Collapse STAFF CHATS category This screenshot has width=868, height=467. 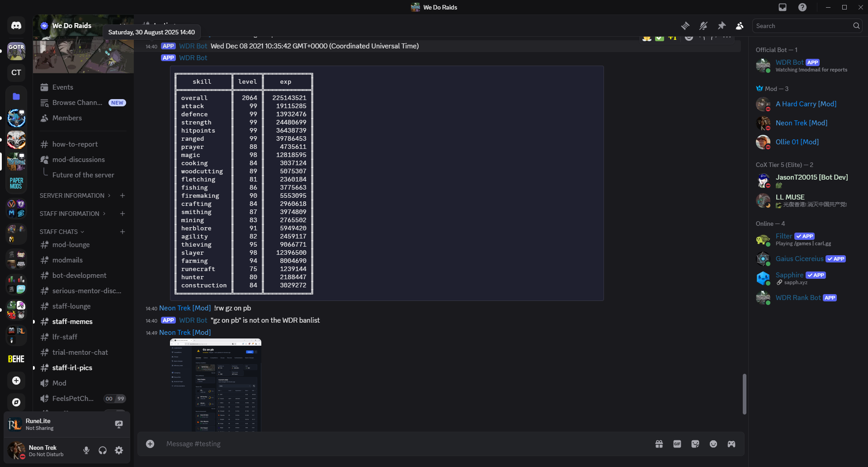click(62, 232)
